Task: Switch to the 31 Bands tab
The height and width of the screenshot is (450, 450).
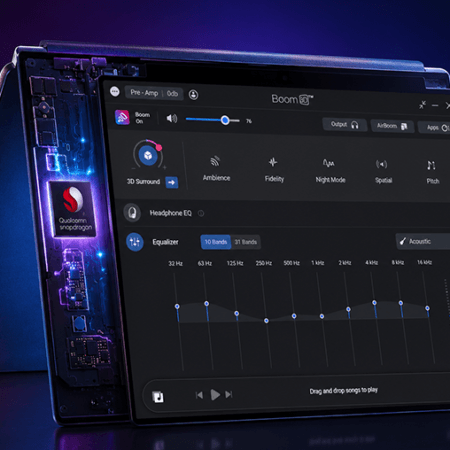Action: tap(246, 242)
